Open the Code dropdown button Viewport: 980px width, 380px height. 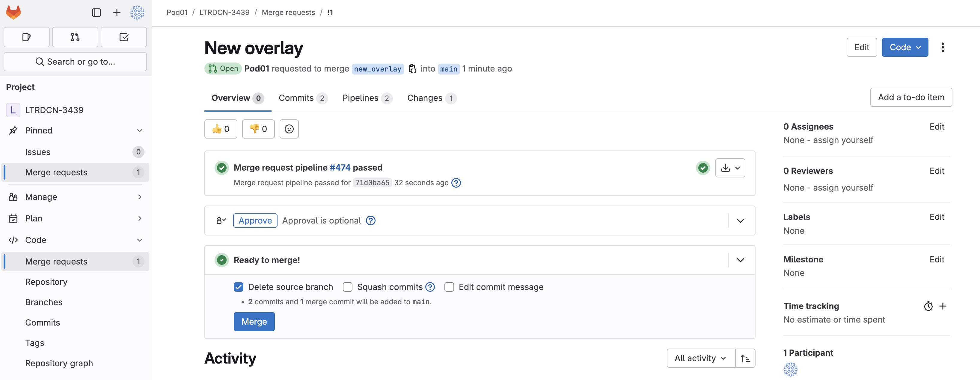pos(905,48)
